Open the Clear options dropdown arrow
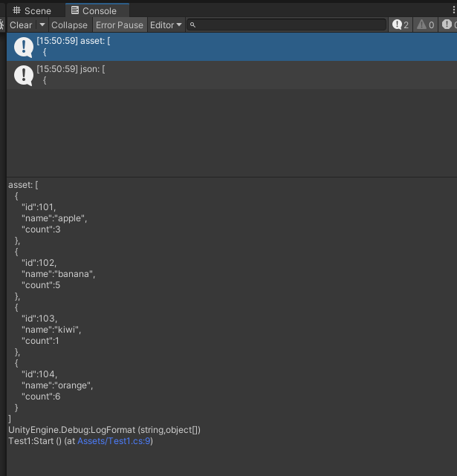457x476 pixels. (42, 25)
